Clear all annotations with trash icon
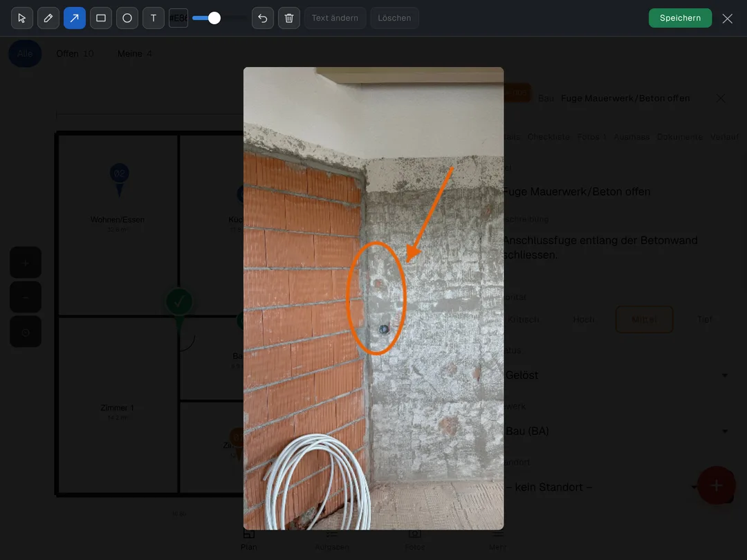Viewport: 747px width, 560px height. [289, 18]
